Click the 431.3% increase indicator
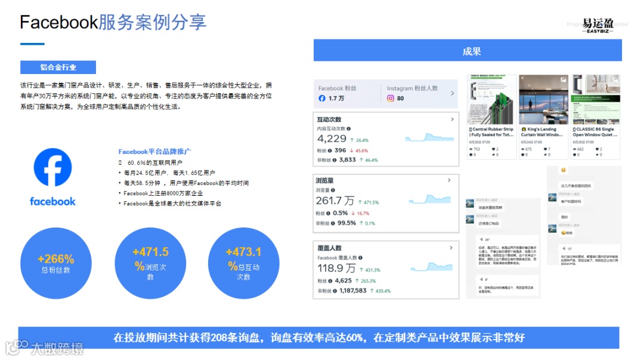This screenshot has width=644, height=360. click(370, 270)
